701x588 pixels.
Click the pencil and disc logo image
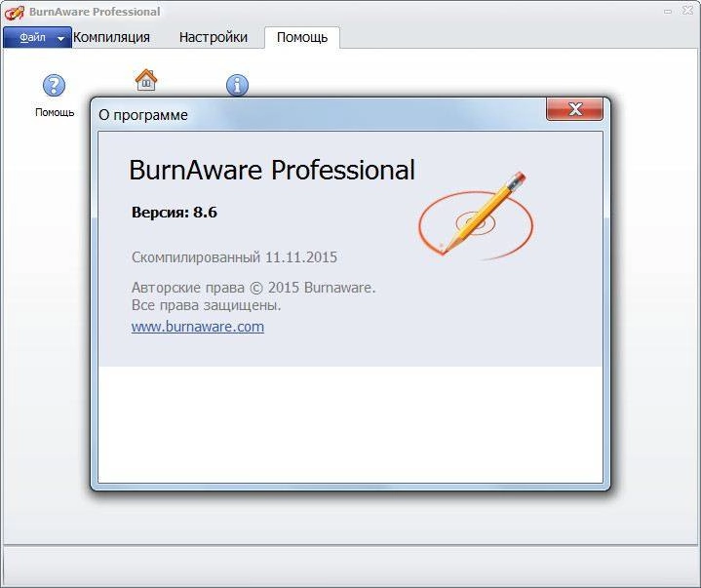(476, 216)
